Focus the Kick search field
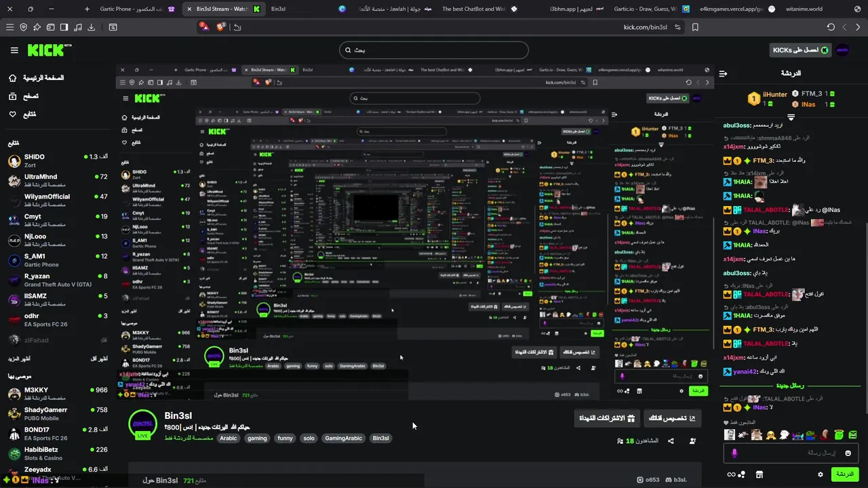Screen dimensions: 868x488 [433, 50]
